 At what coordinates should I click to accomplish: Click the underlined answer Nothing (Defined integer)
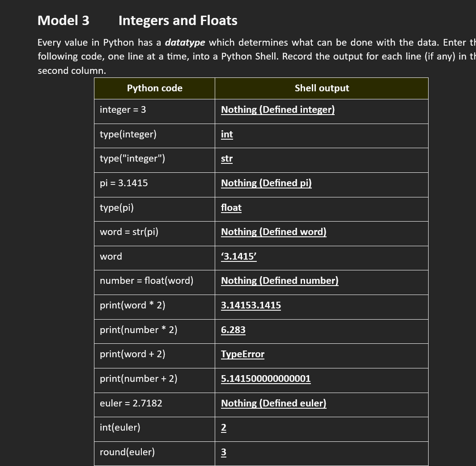click(x=277, y=110)
